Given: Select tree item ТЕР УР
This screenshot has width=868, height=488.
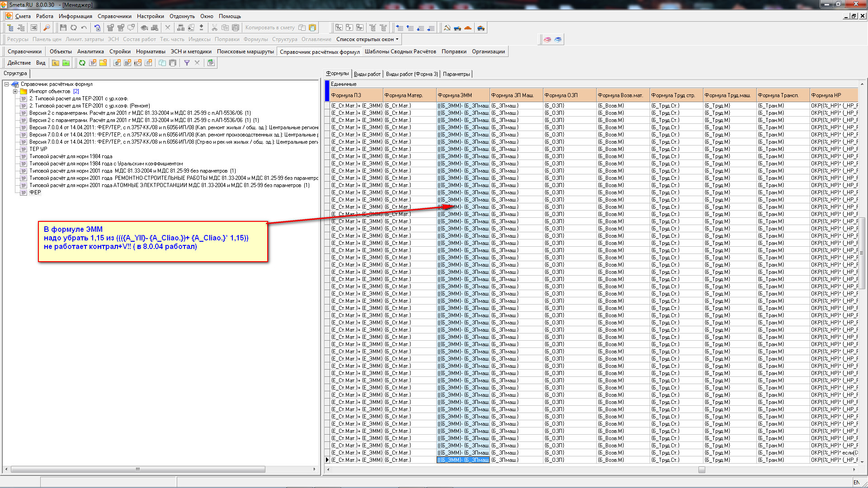Looking at the screenshot, I should tap(38, 149).
